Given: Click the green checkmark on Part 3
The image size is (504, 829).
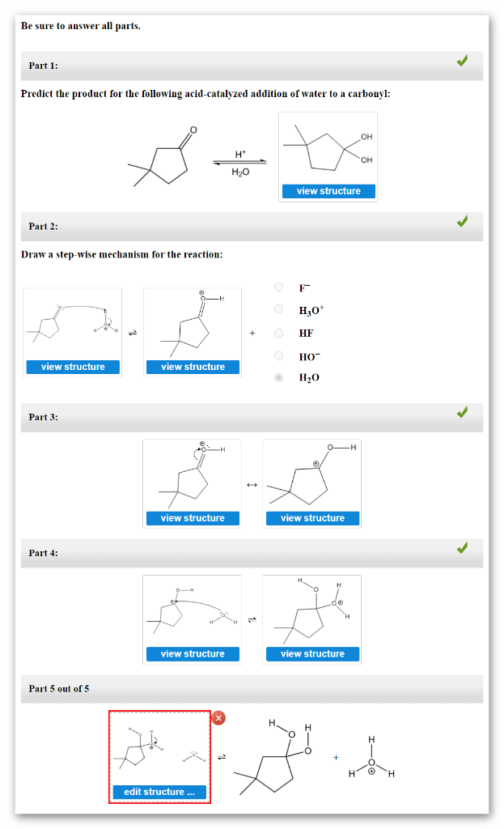Looking at the screenshot, I should [x=462, y=412].
